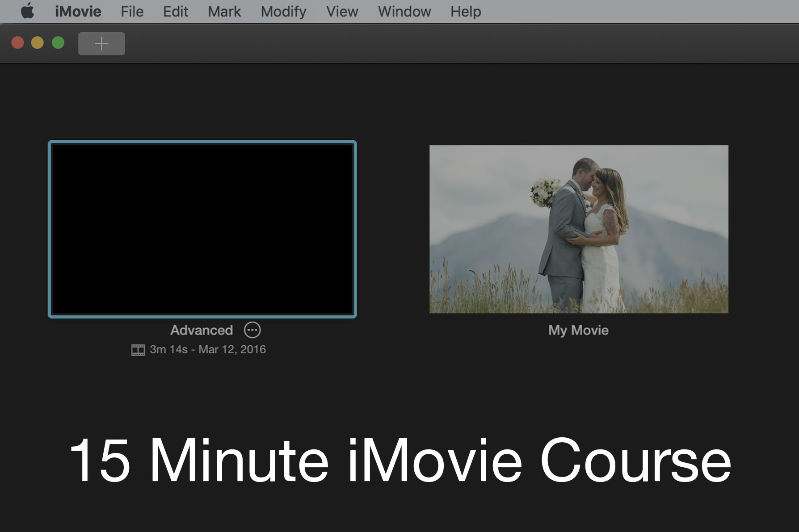Close the iMovie window with red button
The height and width of the screenshot is (532, 799).
click(18, 43)
